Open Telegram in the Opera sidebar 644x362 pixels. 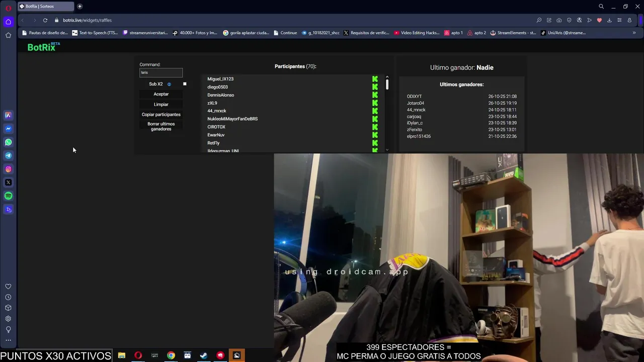(8, 155)
